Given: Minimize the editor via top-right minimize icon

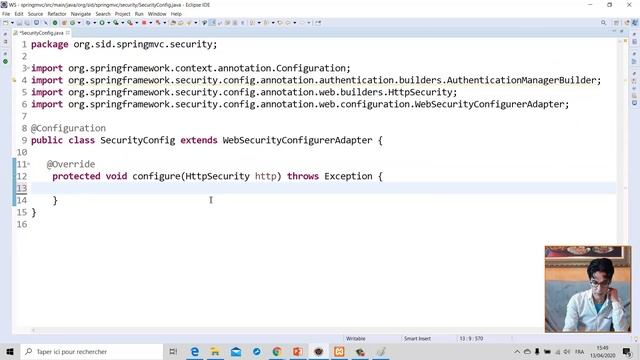Looking at the screenshot, I should (x=614, y=31).
